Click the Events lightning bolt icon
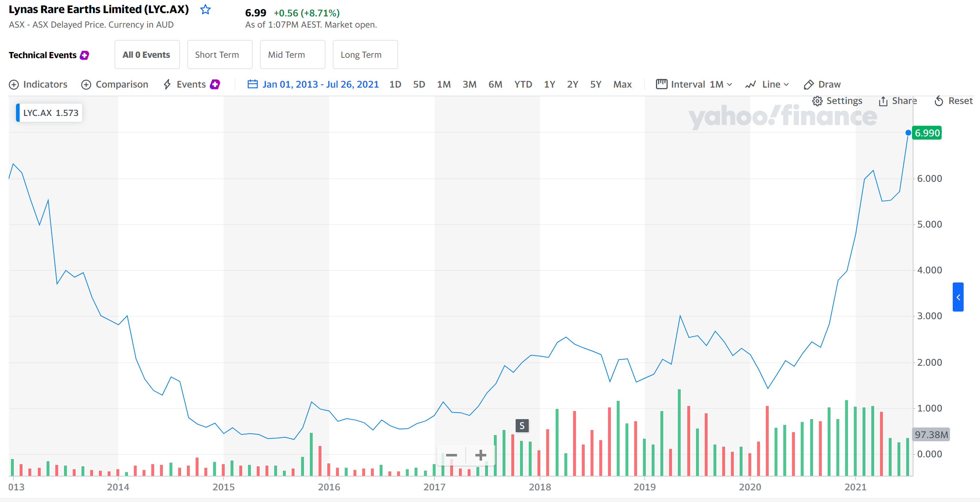Viewport: 980px width, 502px height. pyautogui.click(x=167, y=84)
